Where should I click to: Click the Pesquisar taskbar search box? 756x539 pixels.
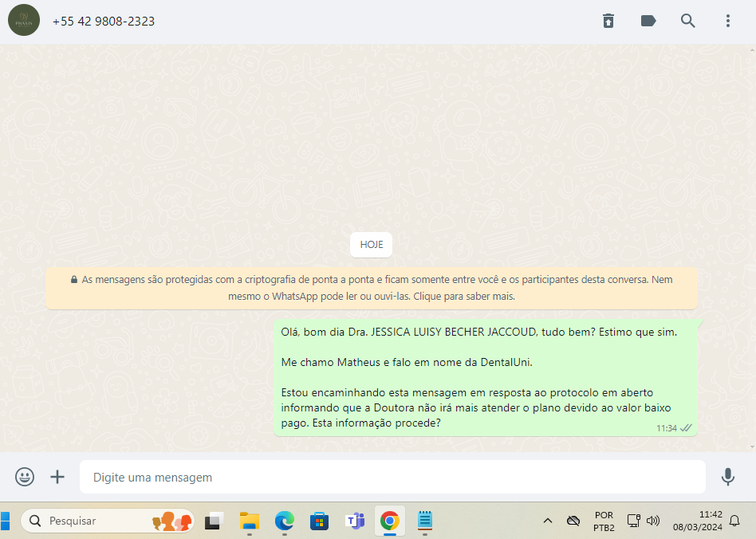(x=108, y=521)
